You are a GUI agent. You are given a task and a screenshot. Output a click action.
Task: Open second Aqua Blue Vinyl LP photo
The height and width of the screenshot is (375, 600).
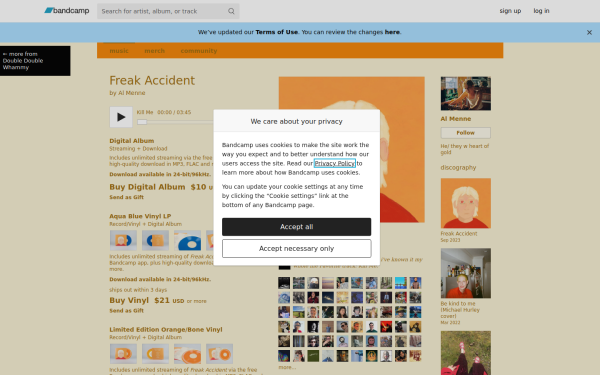155,240
